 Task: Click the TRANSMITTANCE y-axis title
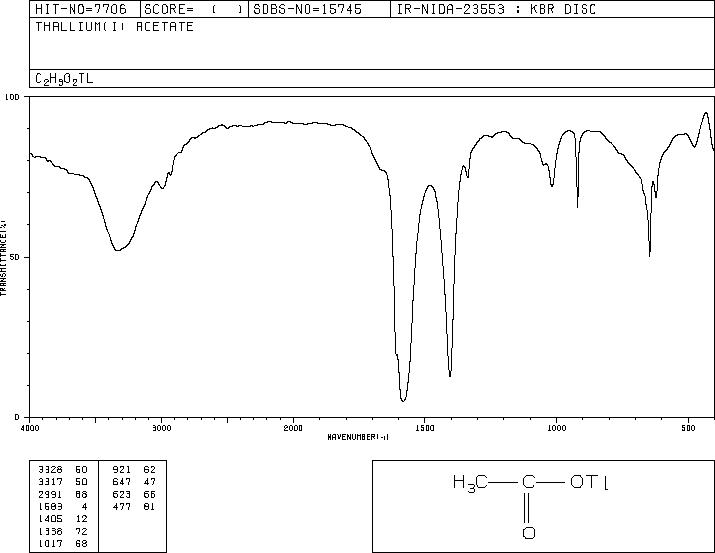(x=3, y=258)
